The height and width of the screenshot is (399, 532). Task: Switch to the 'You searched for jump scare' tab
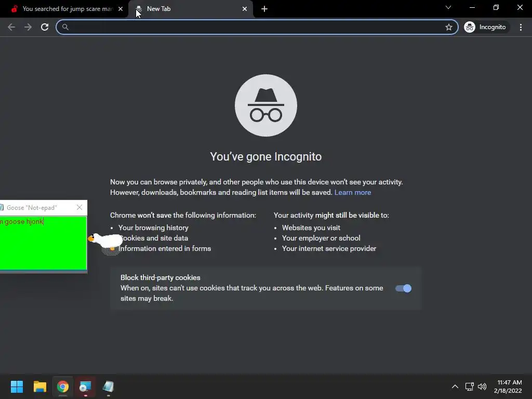(x=64, y=9)
